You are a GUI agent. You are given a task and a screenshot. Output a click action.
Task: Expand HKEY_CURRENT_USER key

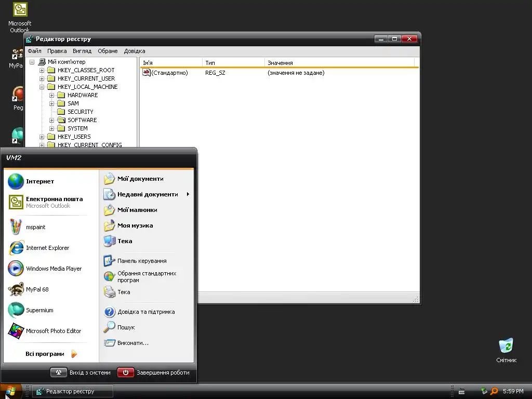[x=42, y=79]
